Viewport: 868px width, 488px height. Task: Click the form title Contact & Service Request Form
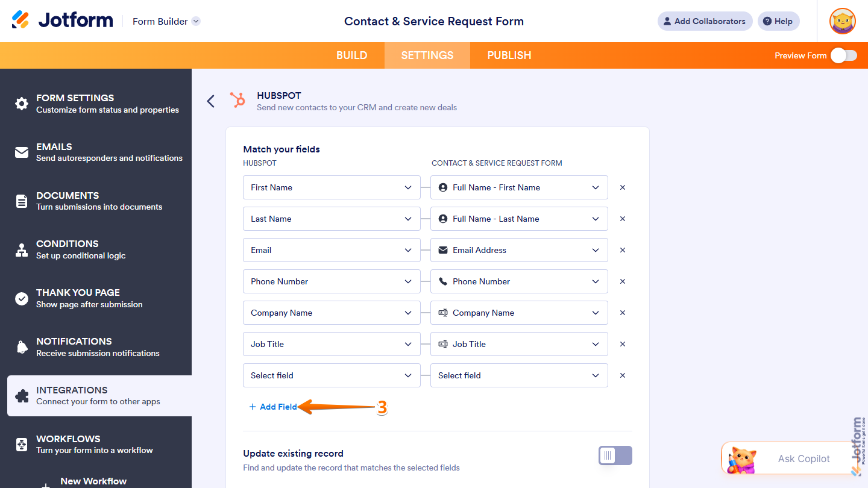coord(434,21)
